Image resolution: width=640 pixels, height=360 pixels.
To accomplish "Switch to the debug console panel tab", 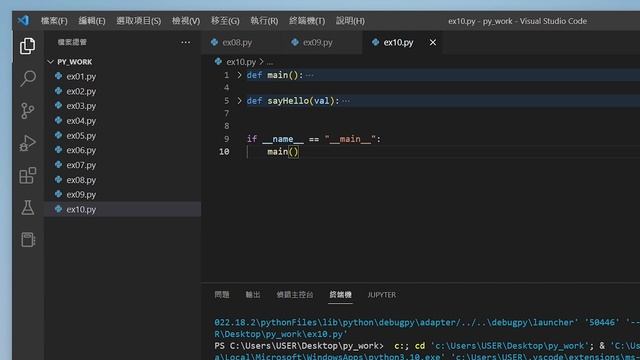I will tap(295, 295).
